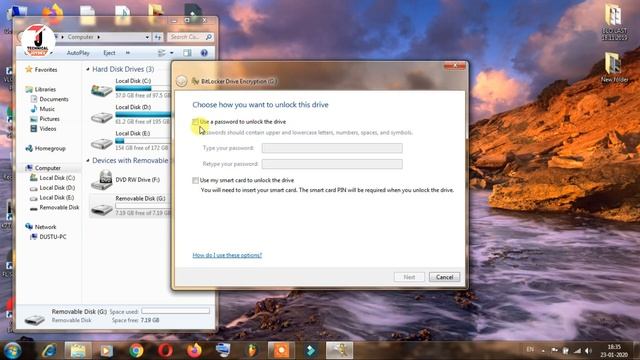640x360 pixels.
Task: Check 'Use my smart card to unlock the drive'
Action: [196, 180]
